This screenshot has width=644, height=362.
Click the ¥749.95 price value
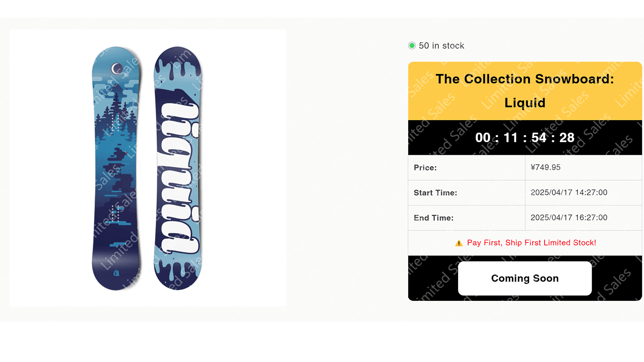(545, 167)
